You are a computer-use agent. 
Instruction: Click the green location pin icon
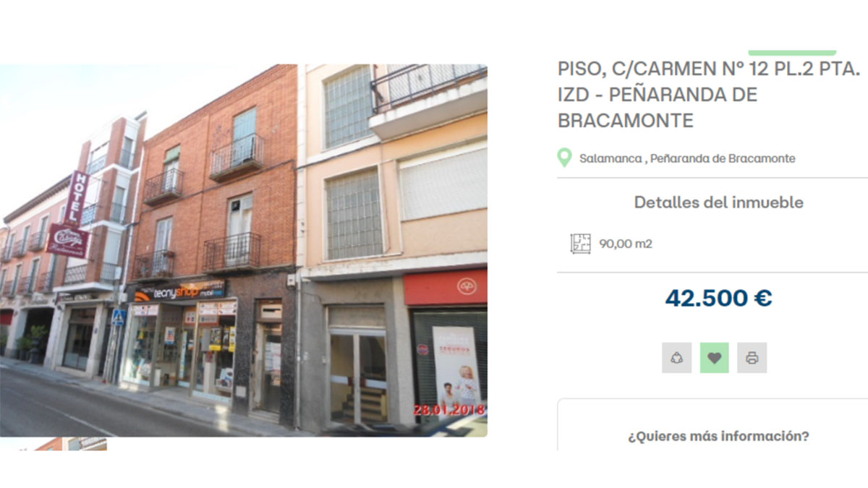[x=564, y=158]
